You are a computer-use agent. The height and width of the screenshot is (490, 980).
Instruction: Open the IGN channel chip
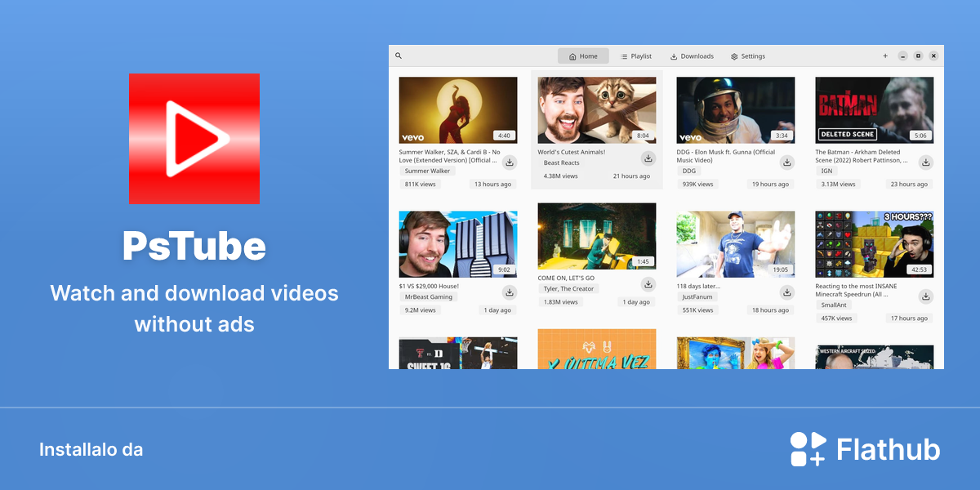coord(827,171)
